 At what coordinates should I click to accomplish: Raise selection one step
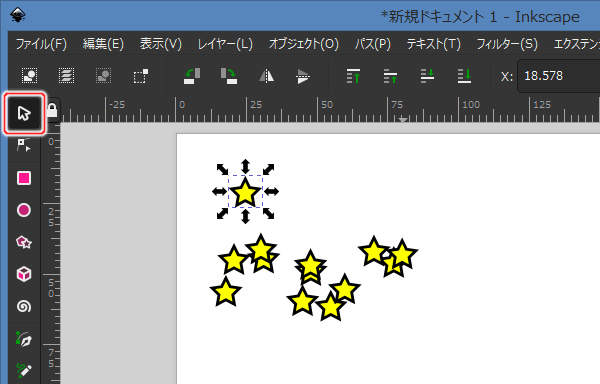[390, 76]
